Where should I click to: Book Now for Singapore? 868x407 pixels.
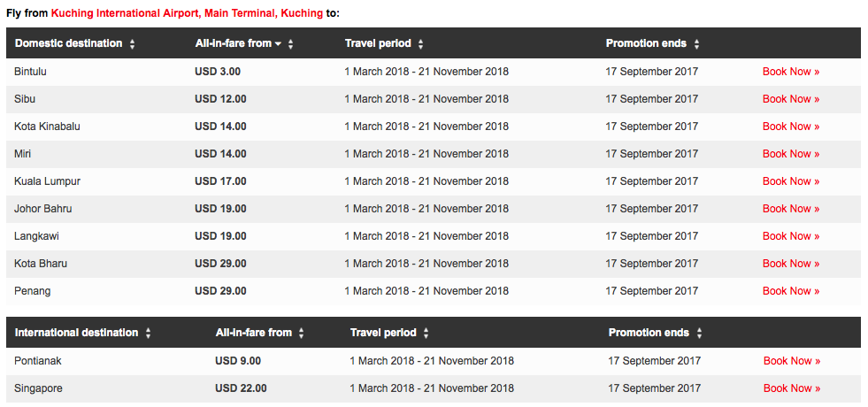coord(792,388)
